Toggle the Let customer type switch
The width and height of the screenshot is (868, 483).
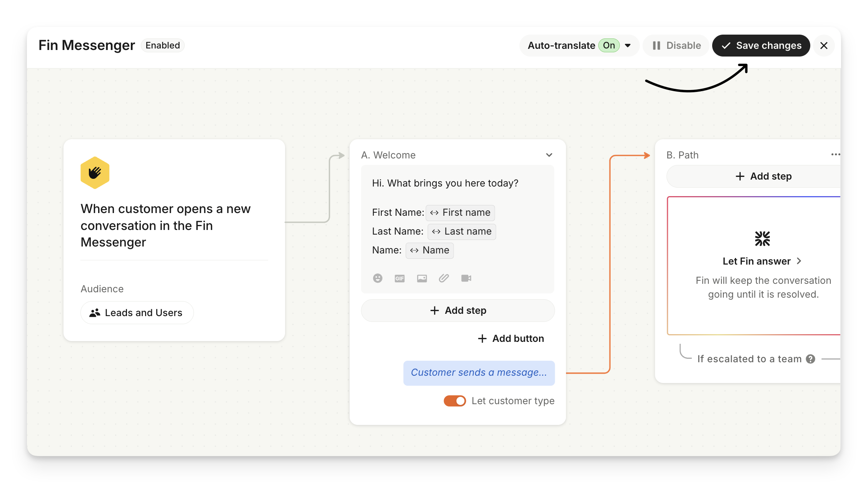pyautogui.click(x=455, y=401)
